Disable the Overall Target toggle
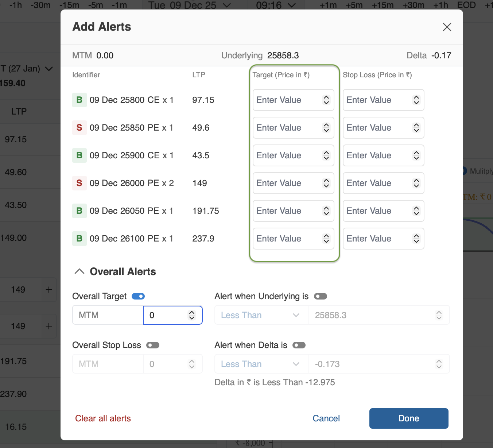Viewport: 493px width, 448px height. coord(138,296)
